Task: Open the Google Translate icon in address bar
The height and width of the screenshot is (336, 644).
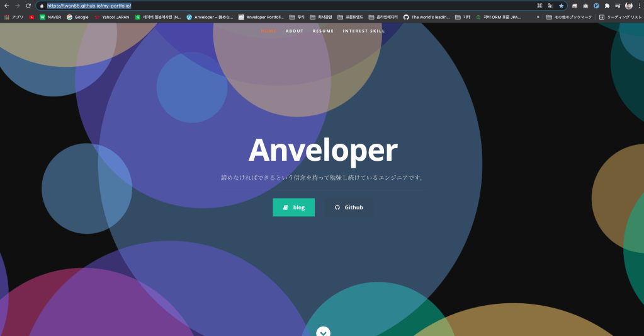Action: (550, 6)
